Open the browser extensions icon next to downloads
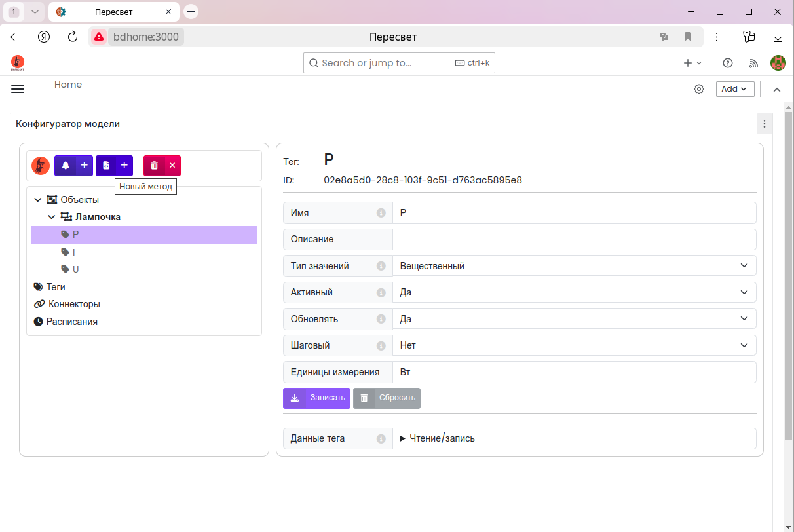The width and height of the screenshot is (794, 532). (749, 37)
